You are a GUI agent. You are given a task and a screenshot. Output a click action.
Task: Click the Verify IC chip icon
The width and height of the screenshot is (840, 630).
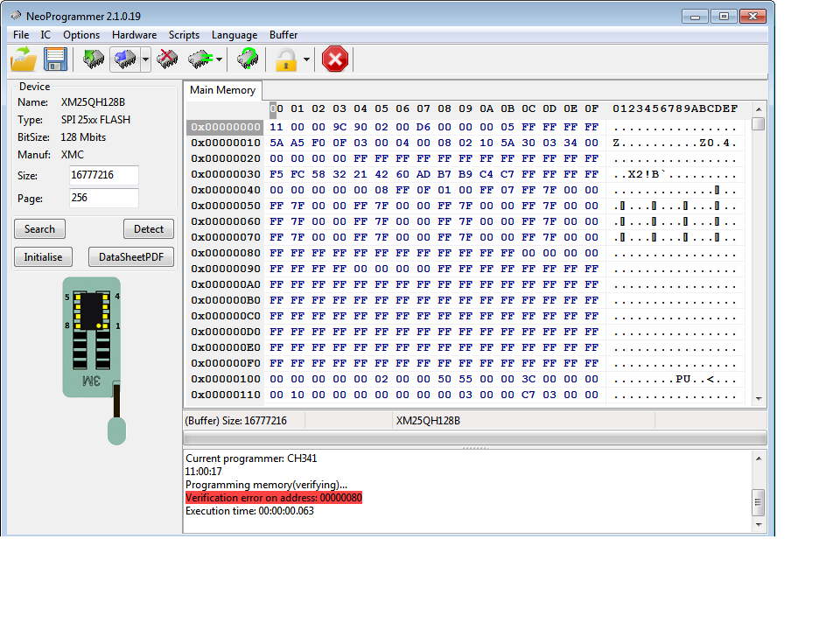(x=199, y=59)
